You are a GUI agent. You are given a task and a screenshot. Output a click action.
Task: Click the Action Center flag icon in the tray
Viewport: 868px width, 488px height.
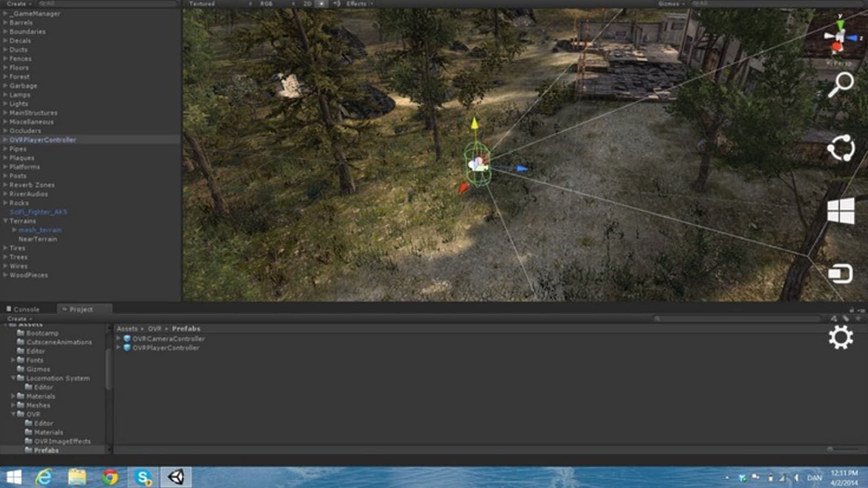[x=755, y=478]
